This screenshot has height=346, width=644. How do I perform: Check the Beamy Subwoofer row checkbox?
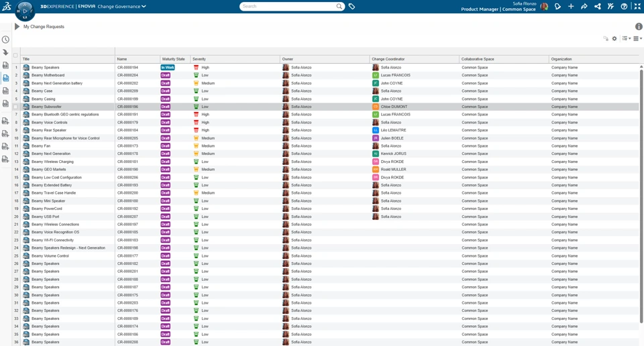[15, 107]
